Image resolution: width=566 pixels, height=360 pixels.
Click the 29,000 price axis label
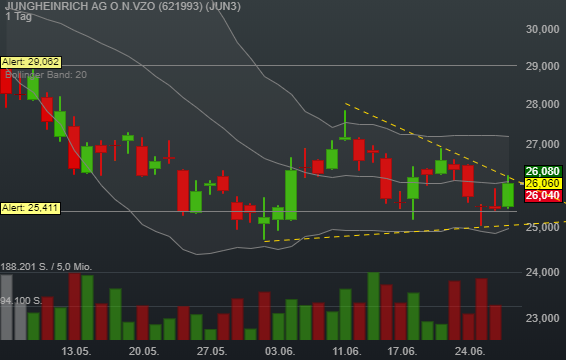[x=543, y=66]
